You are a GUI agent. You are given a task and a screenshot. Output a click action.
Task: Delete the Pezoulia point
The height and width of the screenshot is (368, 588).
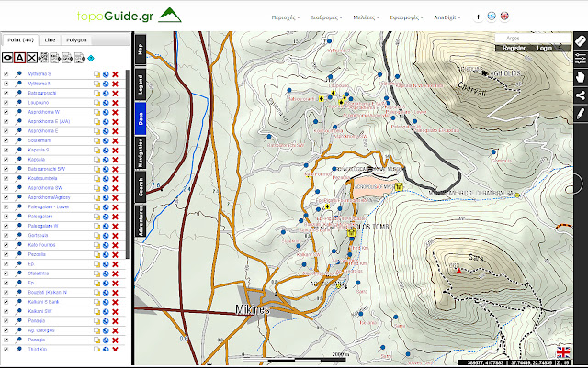click(115, 255)
